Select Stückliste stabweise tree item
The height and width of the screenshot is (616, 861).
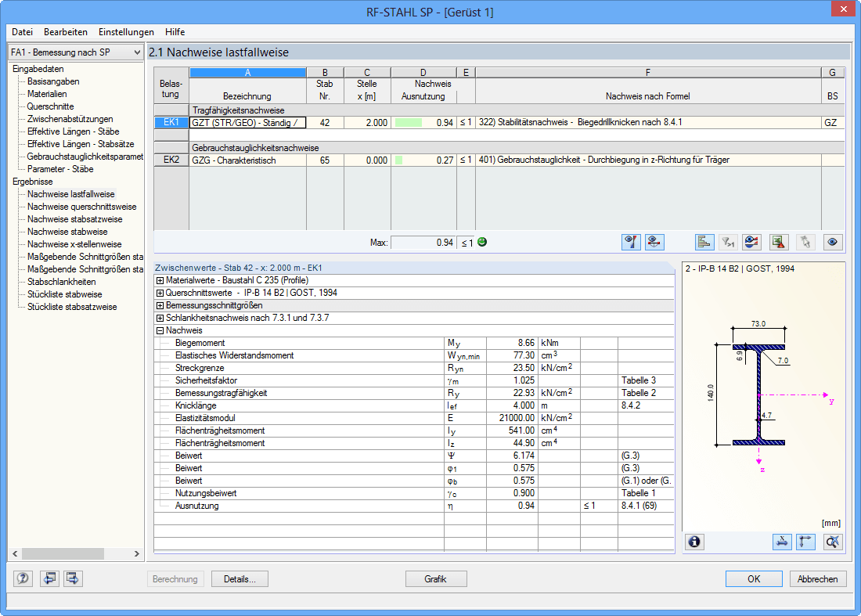pos(65,295)
